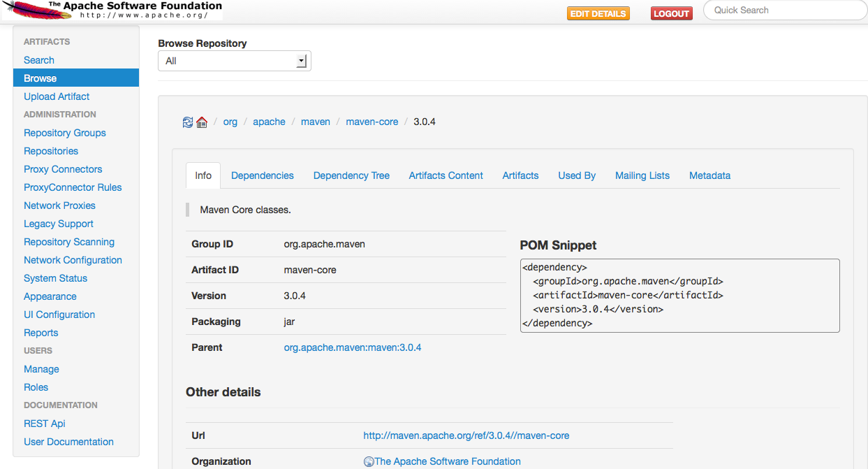Click maven-core in the breadcrumb

[372, 122]
